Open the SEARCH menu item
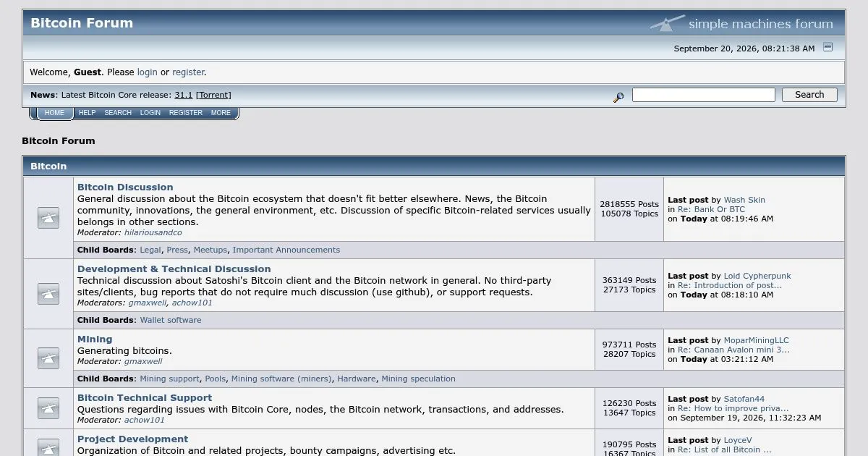Image resolution: width=868 pixels, height=456 pixels. pyautogui.click(x=118, y=113)
